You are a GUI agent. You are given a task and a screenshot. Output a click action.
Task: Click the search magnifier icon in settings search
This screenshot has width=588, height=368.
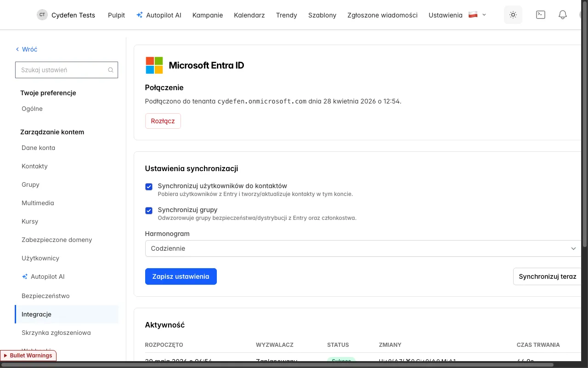(x=111, y=70)
